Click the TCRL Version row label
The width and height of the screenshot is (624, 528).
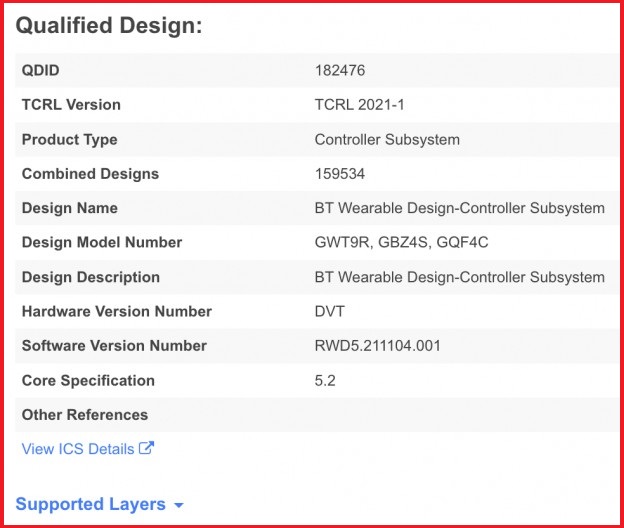point(71,105)
